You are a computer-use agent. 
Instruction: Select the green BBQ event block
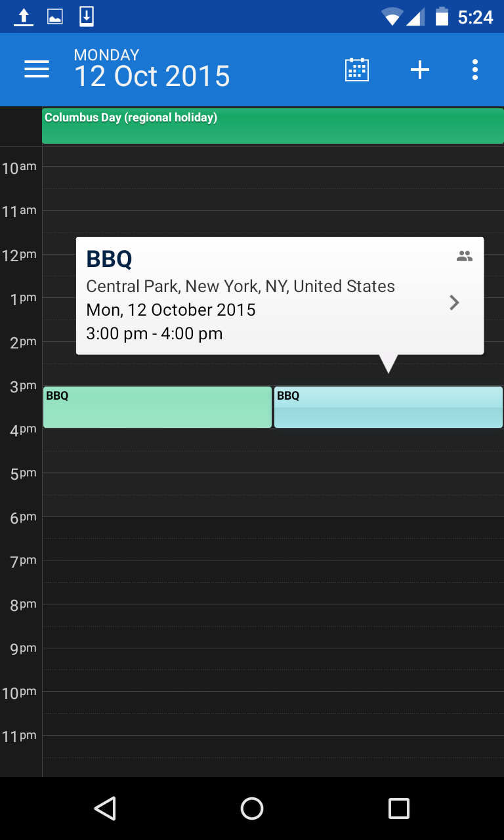pyautogui.click(x=157, y=408)
